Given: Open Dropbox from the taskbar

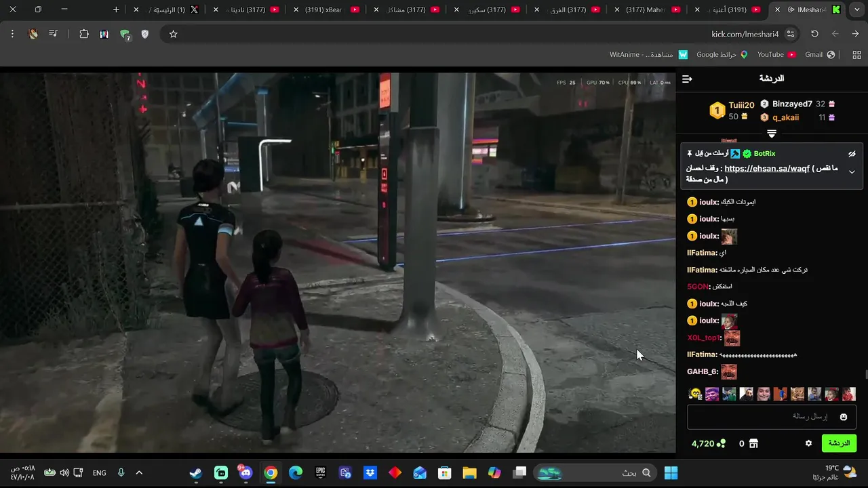Looking at the screenshot, I should [x=370, y=472].
